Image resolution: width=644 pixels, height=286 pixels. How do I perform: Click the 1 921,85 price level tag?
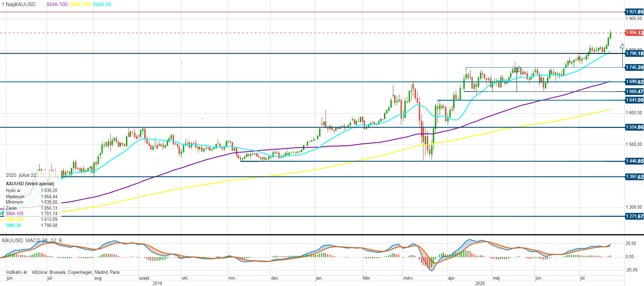tap(634, 12)
